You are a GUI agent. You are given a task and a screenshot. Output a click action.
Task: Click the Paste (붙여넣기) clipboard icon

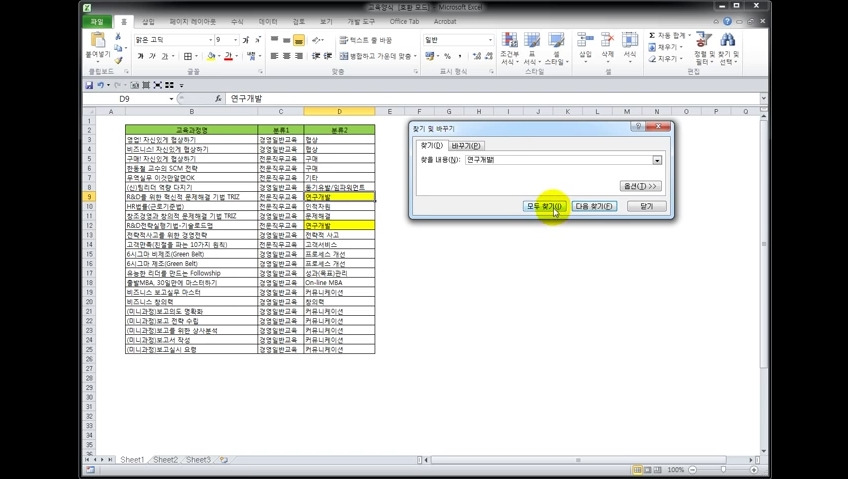(98, 40)
